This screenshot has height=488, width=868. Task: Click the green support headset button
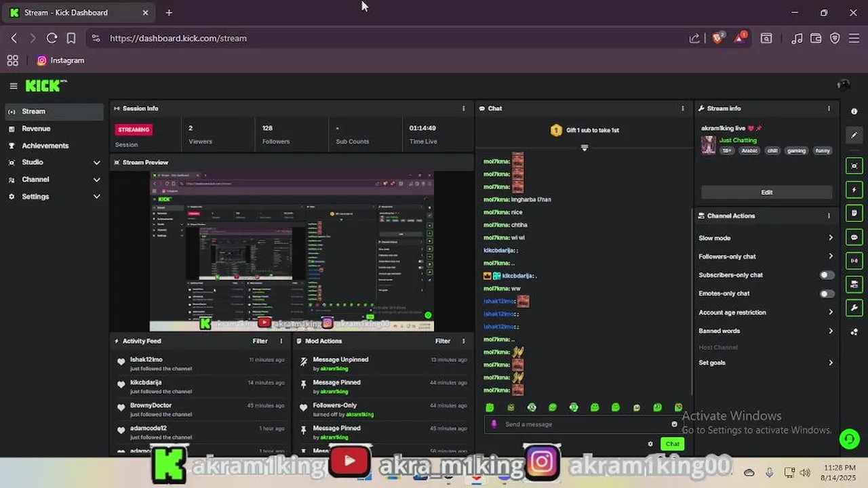click(x=849, y=439)
